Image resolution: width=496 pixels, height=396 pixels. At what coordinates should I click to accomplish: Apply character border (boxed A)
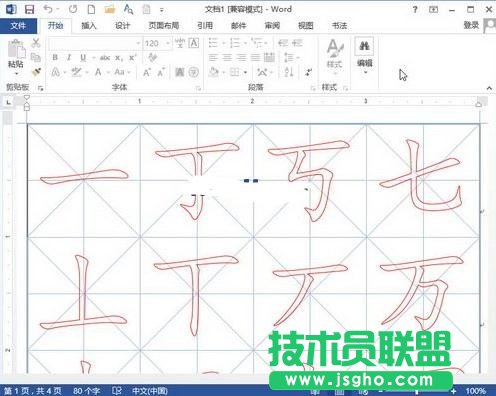(194, 43)
